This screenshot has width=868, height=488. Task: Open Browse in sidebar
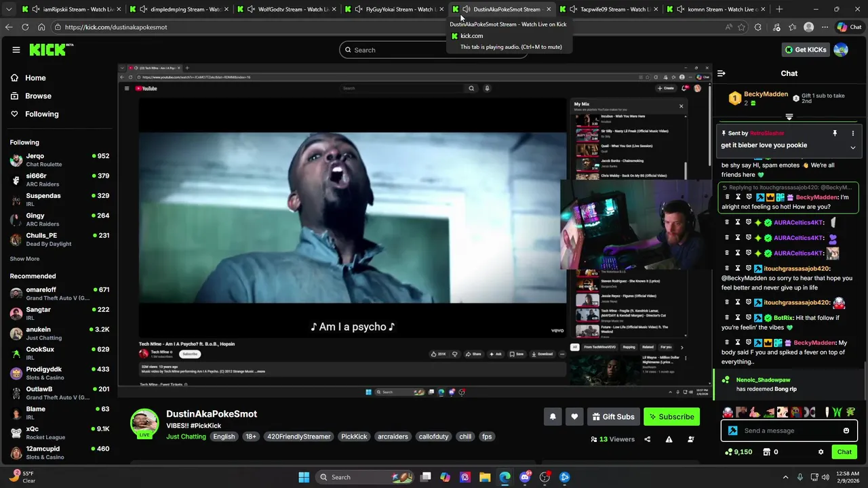coord(31,96)
